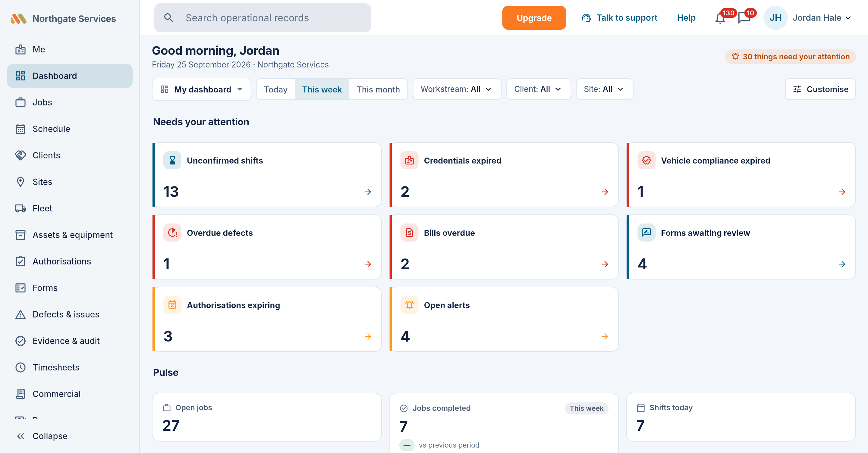The width and height of the screenshot is (868, 453).
Task: Click the orange Upgrade button
Action: pyautogui.click(x=534, y=18)
